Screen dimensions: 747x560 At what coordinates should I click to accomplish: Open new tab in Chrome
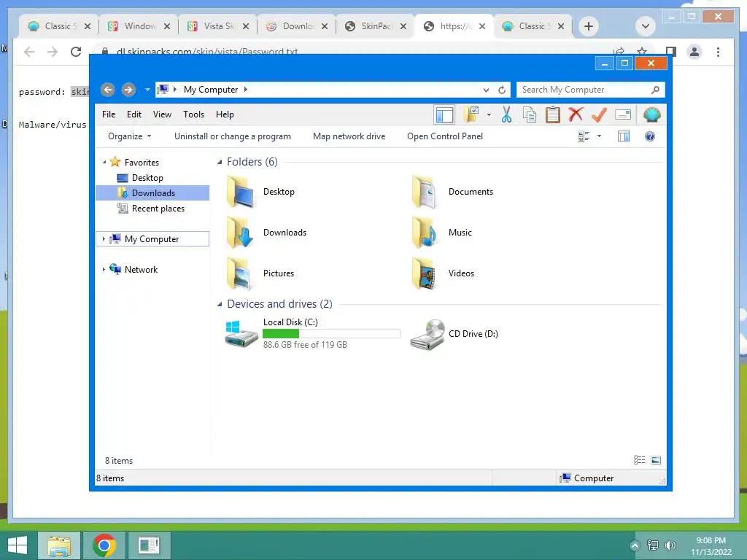click(x=589, y=26)
